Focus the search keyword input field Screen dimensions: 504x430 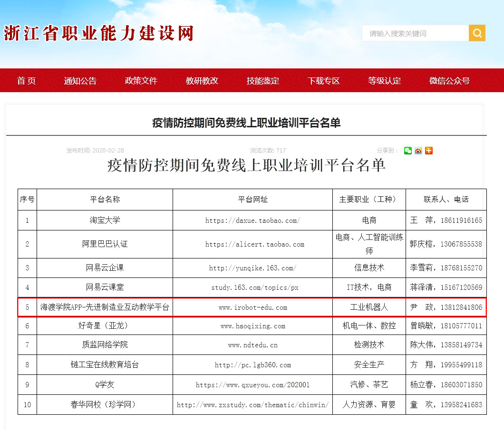click(x=415, y=33)
